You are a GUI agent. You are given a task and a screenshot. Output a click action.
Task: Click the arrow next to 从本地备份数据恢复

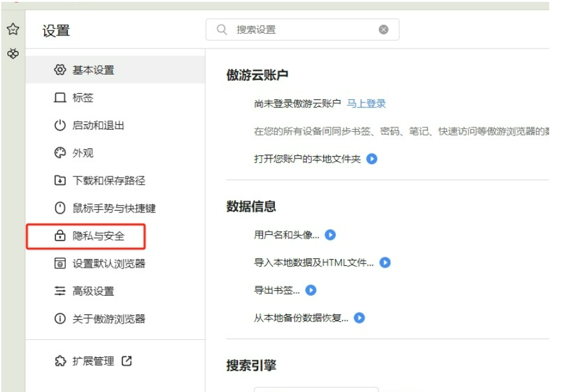pos(359,317)
